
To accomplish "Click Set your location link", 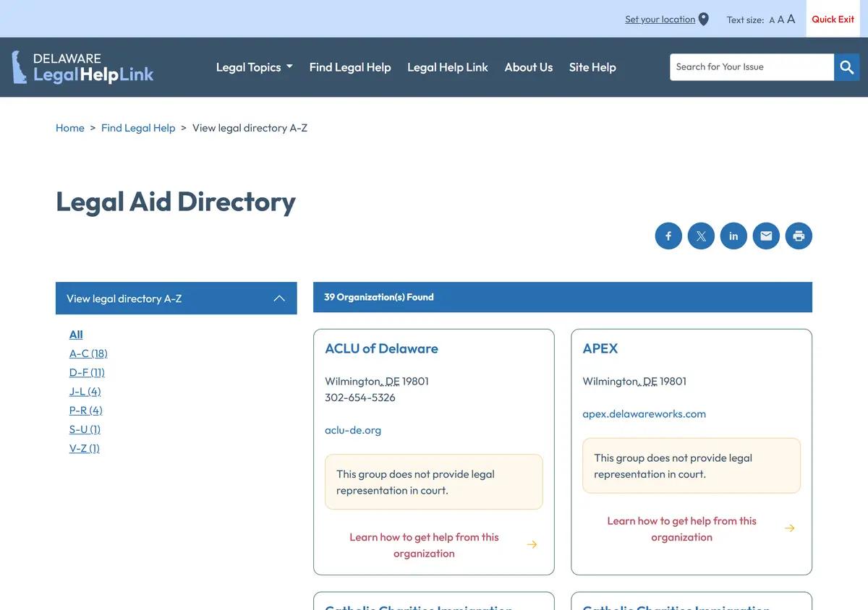I will tap(660, 20).
